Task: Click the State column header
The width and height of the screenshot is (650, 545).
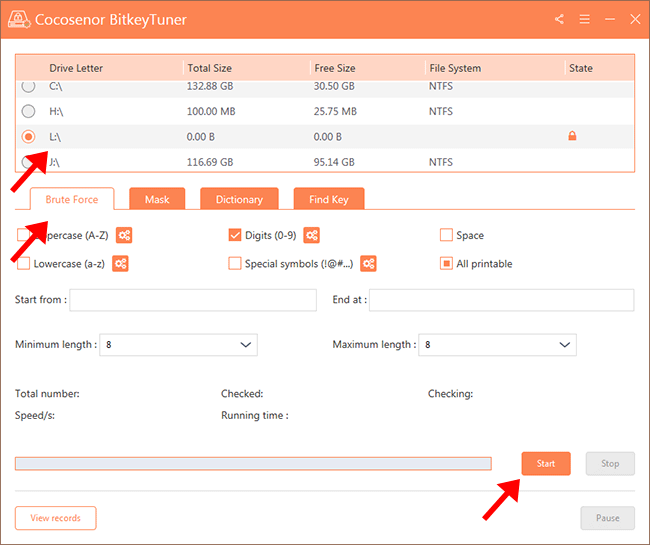Action: (x=581, y=68)
